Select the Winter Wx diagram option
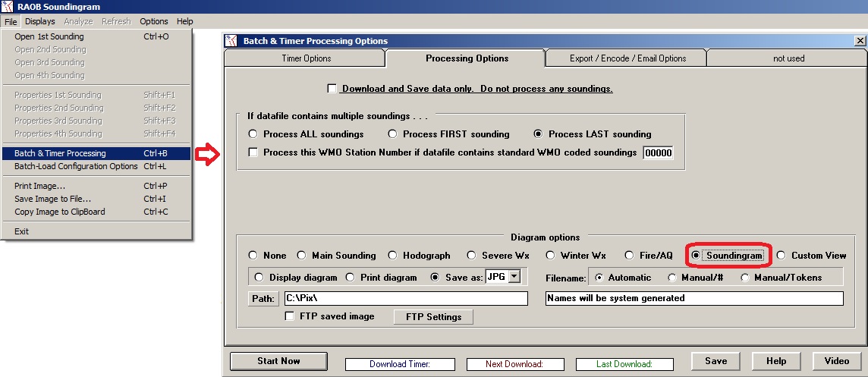This screenshot has height=377, width=868. [x=550, y=255]
